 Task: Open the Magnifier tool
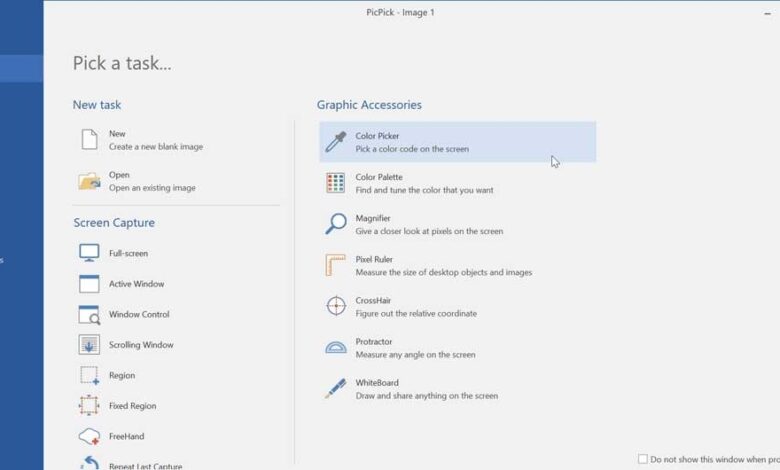tap(336, 224)
